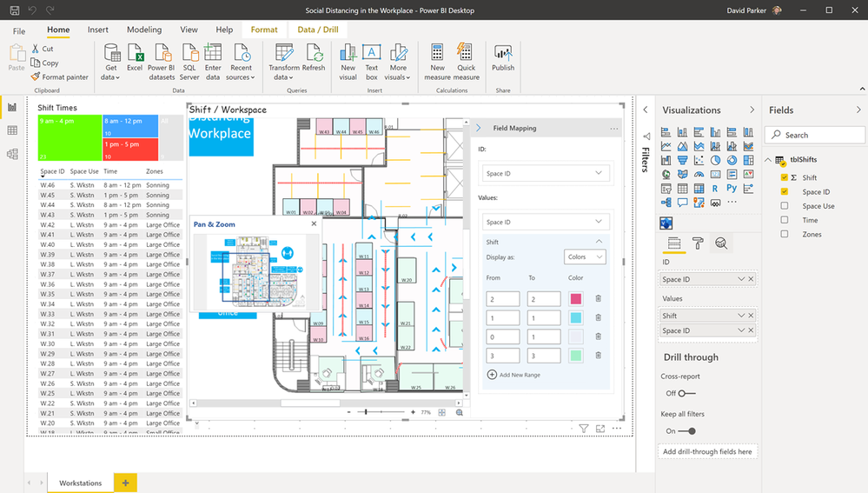Image resolution: width=868 pixels, height=493 pixels.
Task: Open Get data from ribbon
Action: click(x=110, y=62)
